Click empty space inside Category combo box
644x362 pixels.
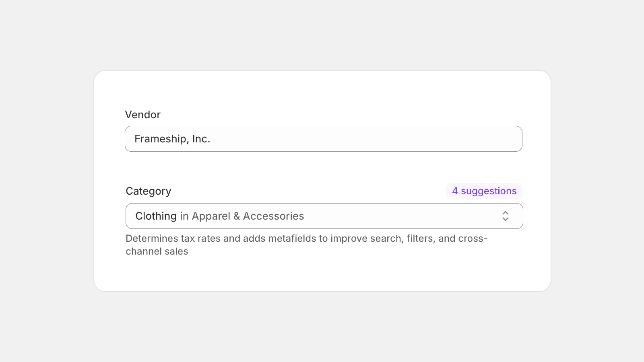click(402, 216)
